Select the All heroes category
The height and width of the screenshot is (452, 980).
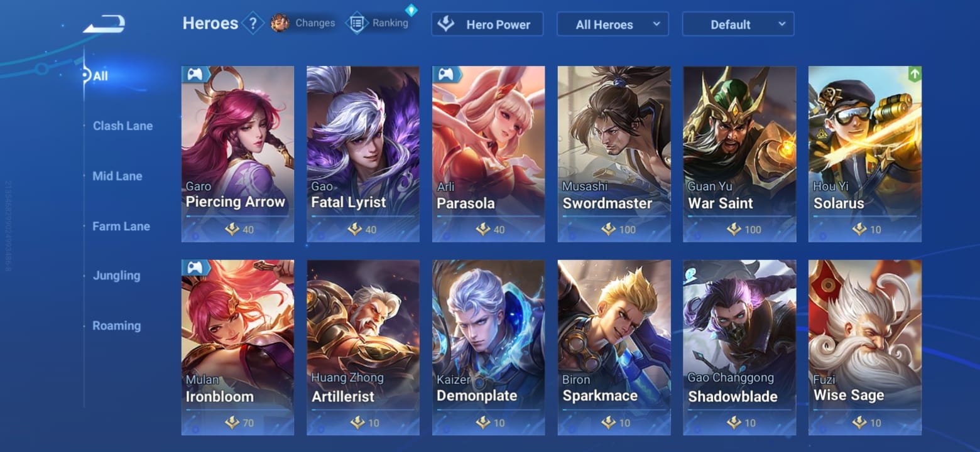point(100,76)
